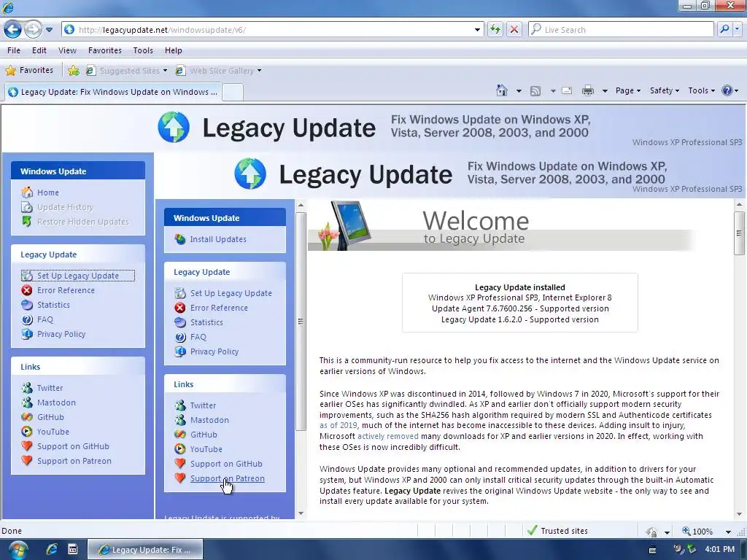
Task: Click the RSS feeds icon
Action: [x=535, y=90]
